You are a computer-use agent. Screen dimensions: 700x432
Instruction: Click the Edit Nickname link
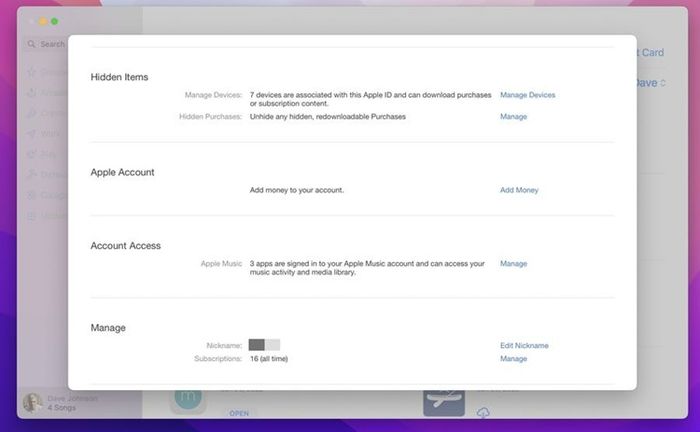pyautogui.click(x=524, y=345)
